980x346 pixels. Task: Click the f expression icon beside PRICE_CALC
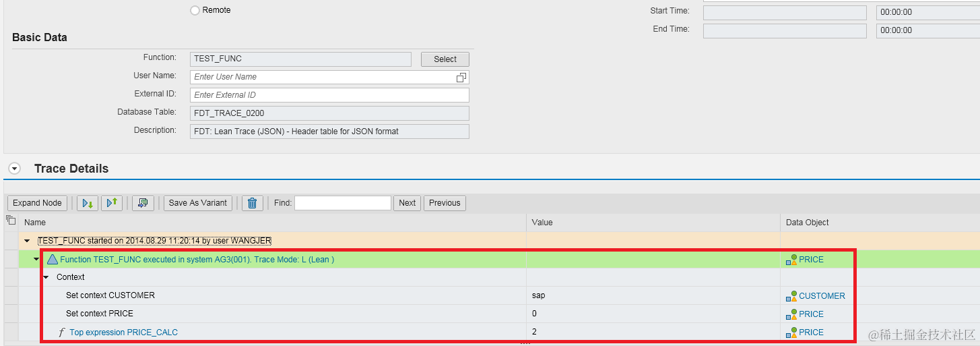62,332
